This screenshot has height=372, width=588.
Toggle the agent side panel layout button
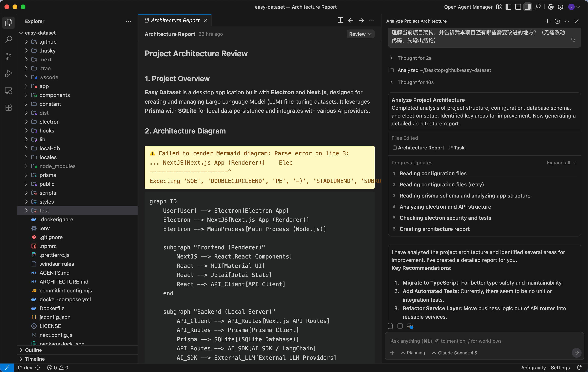click(x=527, y=7)
